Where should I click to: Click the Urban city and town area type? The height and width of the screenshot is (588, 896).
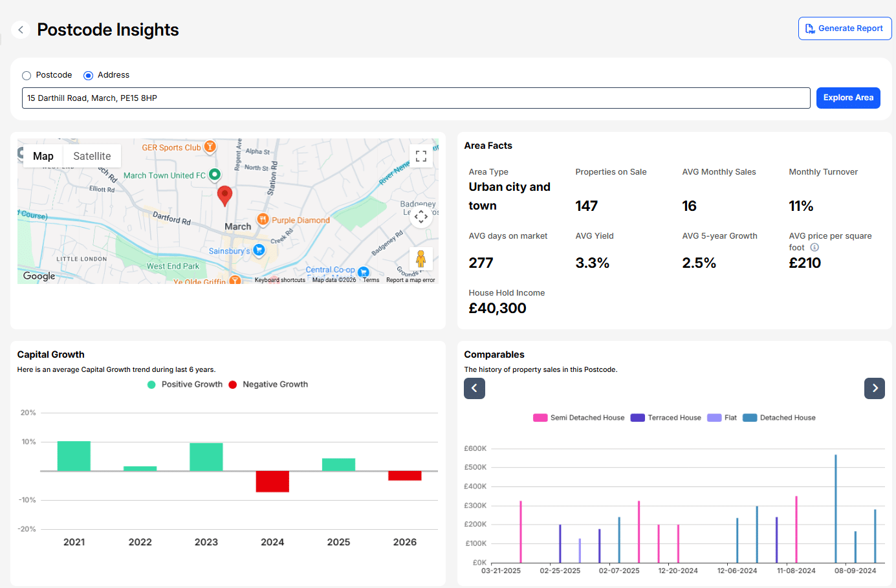coord(510,196)
